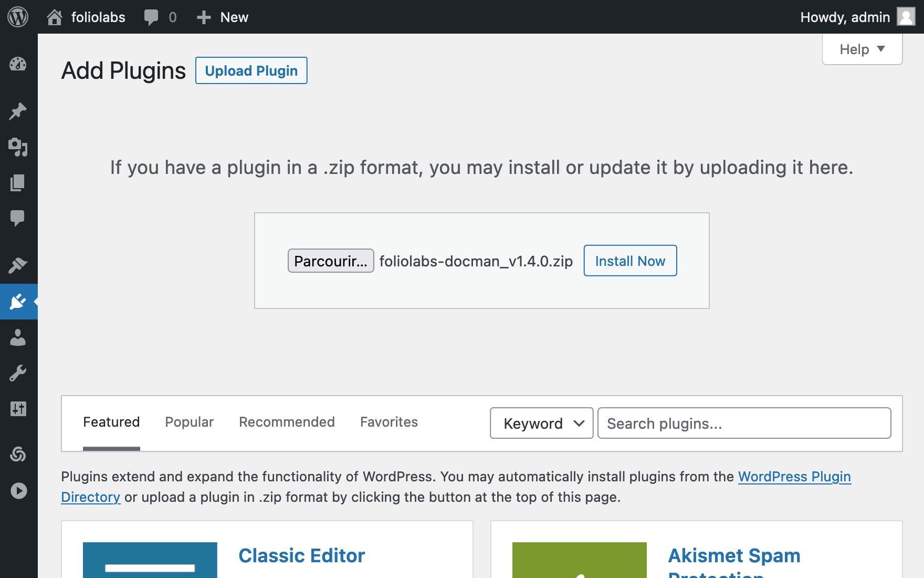Open Pages sidebar icon

(x=18, y=183)
